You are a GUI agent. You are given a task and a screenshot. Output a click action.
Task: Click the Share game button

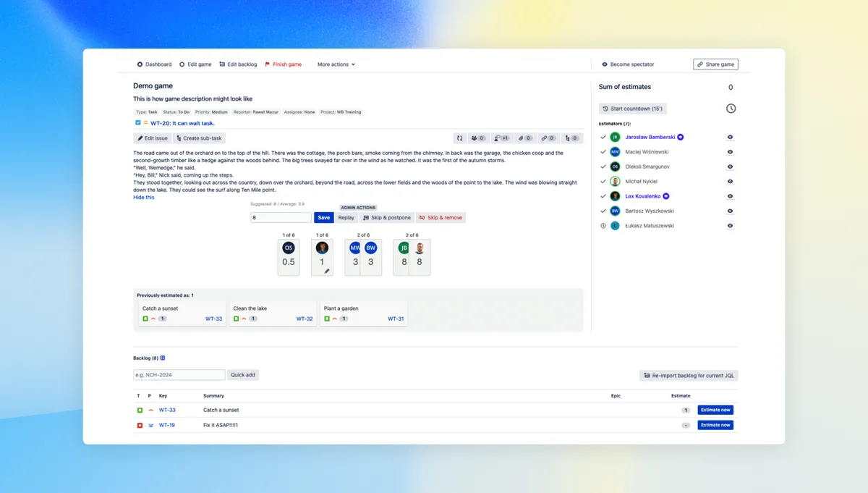715,64
